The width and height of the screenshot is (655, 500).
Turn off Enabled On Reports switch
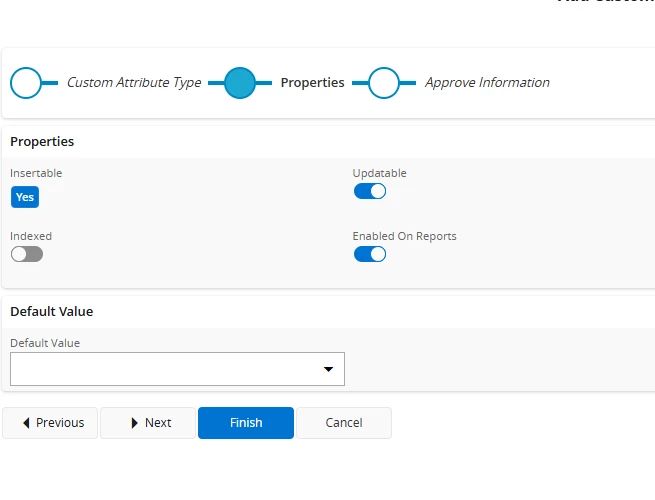370,254
